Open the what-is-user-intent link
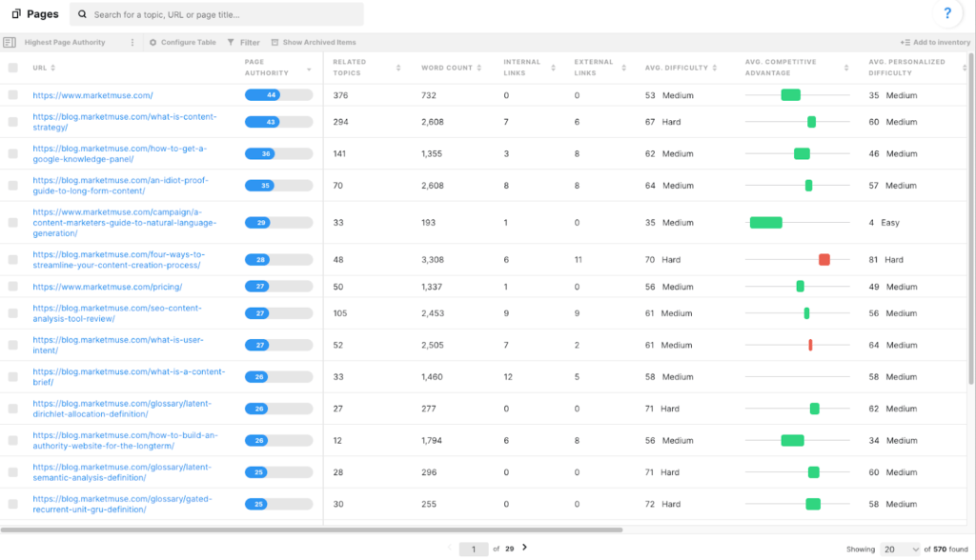The image size is (976, 560). pos(117,346)
